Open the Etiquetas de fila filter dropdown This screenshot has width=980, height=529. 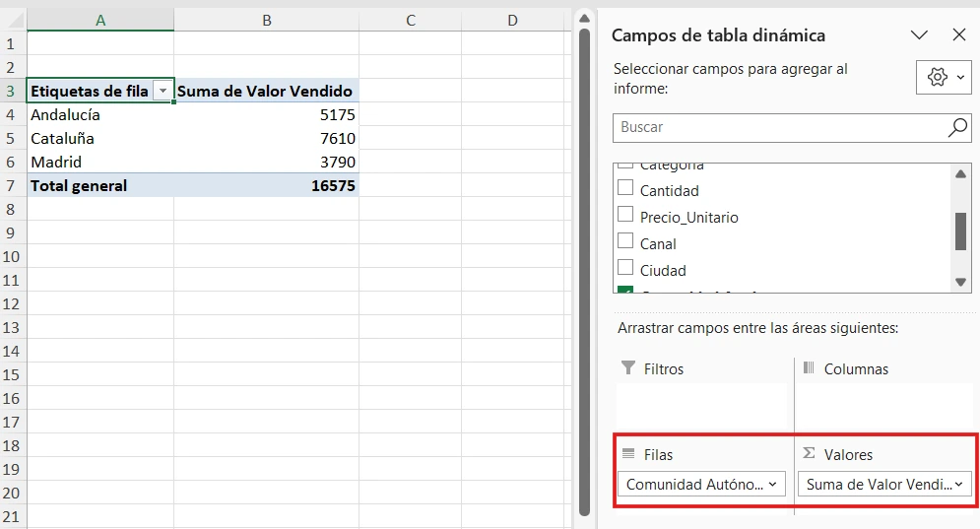click(x=163, y=92)
